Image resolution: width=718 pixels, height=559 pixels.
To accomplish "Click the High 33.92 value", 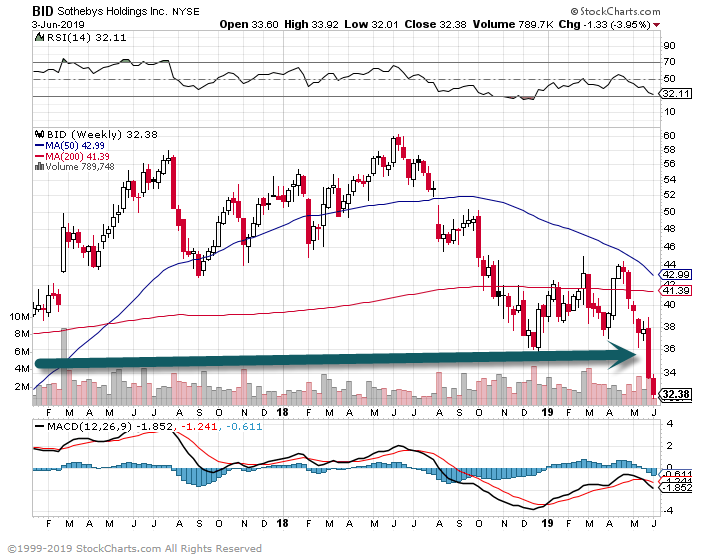I will [x=311, y=24].
